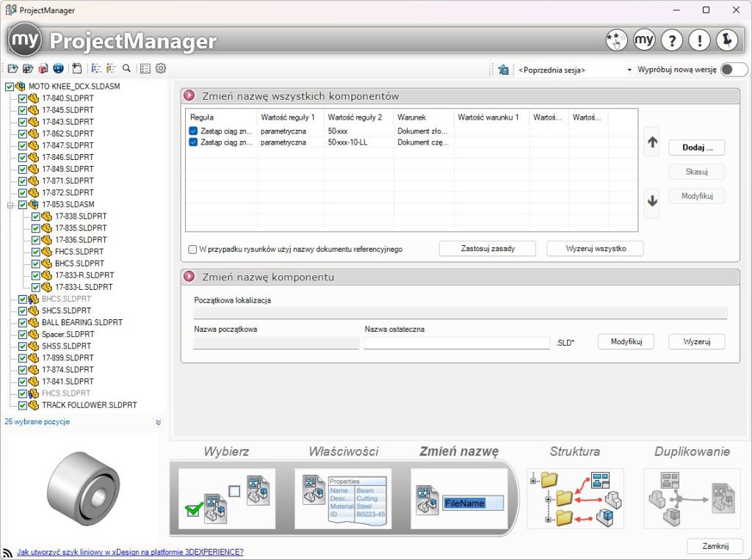Click the blue 3DEXPERIENCE compass icon
Viewport: 752px width, 560px height.
point(59,68)
